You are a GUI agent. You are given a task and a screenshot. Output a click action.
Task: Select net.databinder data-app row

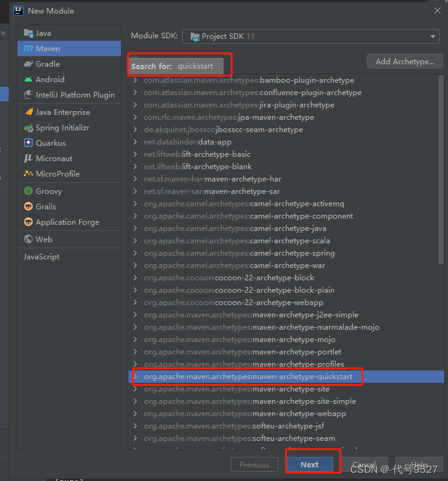286,142
